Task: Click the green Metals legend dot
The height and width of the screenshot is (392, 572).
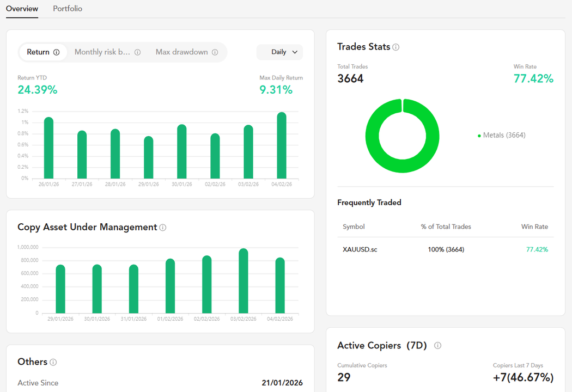Action: (479, 135)
